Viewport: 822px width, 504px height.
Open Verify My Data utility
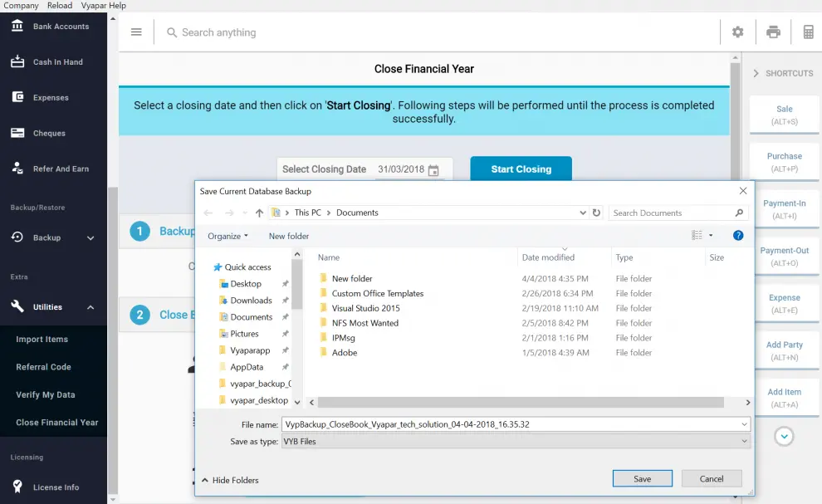[x=46, y=395]
